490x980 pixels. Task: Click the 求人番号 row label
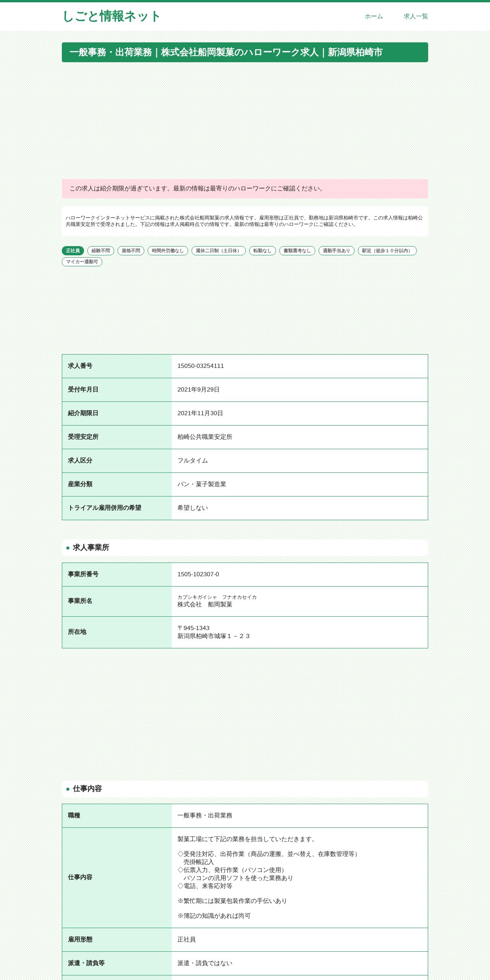[x=80, y=366]
